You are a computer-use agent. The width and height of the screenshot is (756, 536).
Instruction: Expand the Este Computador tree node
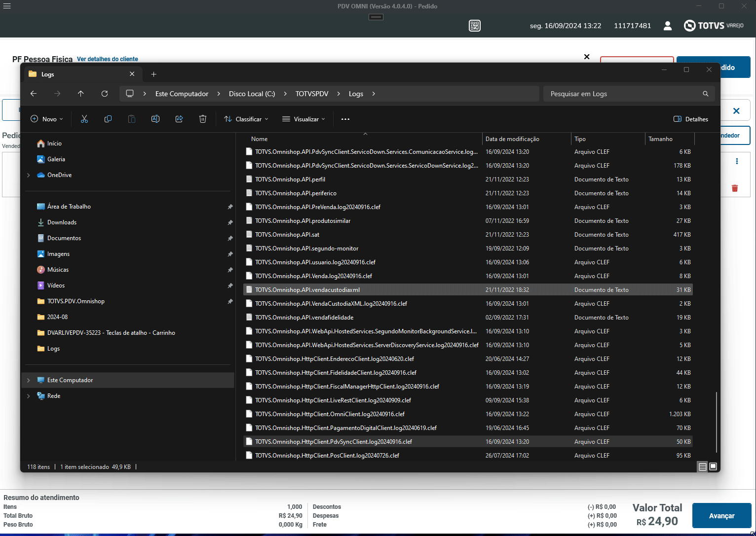pyautogui.click(x=29, y=380)
